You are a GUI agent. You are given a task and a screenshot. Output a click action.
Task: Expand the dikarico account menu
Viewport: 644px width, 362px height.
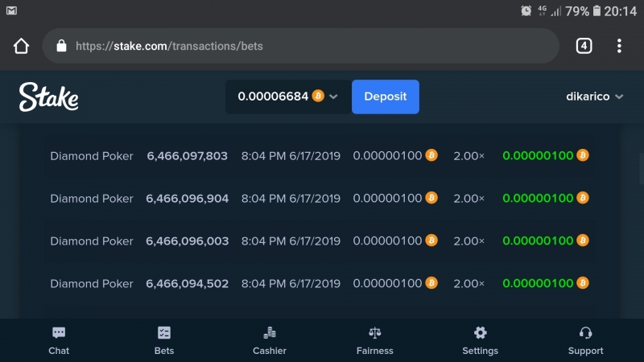point(594,97)
